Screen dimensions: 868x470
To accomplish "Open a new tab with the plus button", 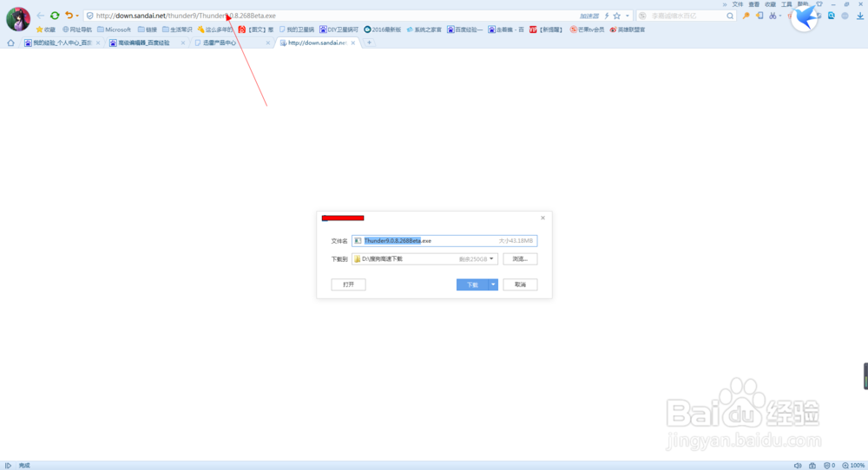I will pyautogui.click(x=369, y=42).
